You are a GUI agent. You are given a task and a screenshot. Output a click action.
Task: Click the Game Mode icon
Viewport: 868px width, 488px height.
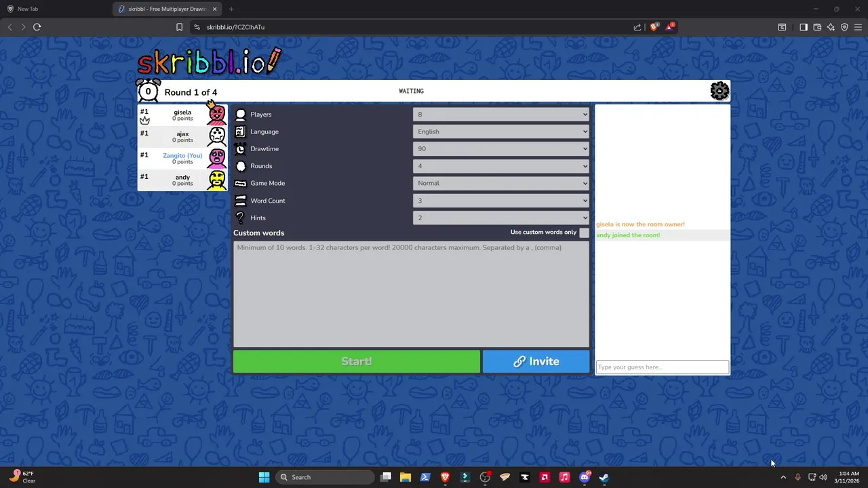click(x=240, y=183)
